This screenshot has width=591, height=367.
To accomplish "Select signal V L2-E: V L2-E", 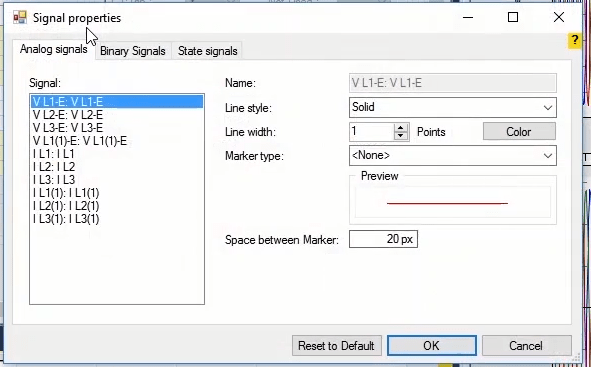I will coord(117,115).
